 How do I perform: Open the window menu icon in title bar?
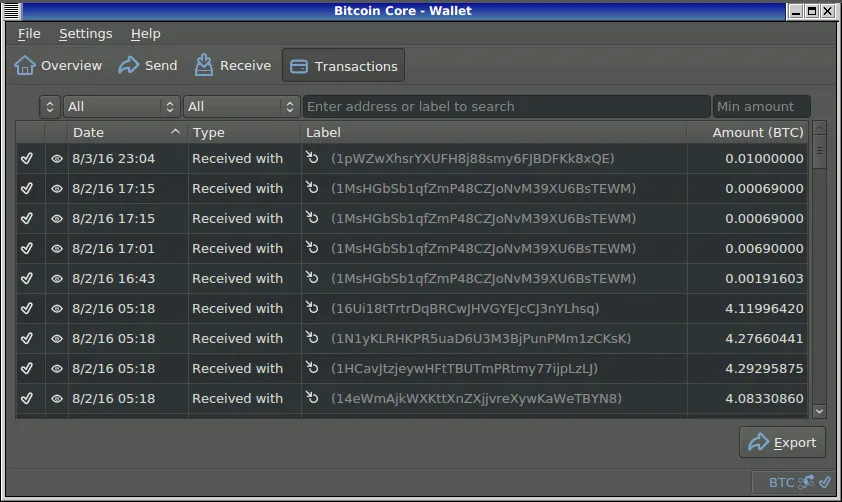pos(11,11)
